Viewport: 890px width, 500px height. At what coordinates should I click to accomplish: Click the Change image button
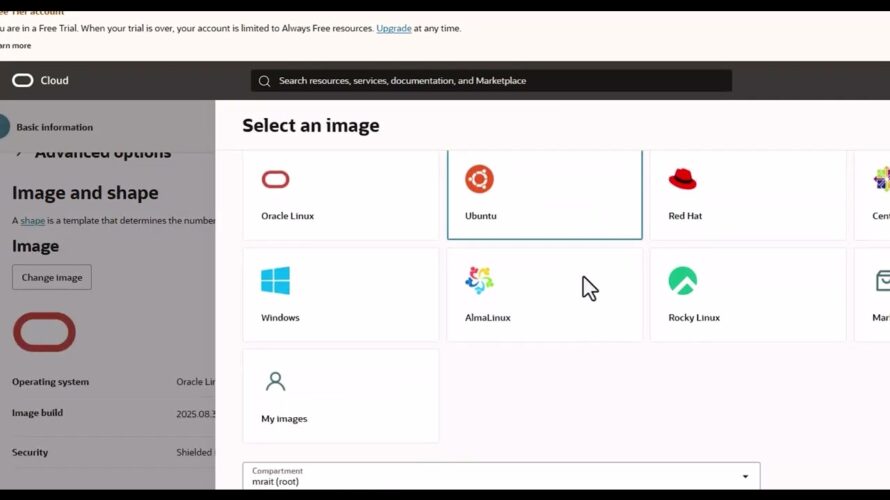[52, 278]
